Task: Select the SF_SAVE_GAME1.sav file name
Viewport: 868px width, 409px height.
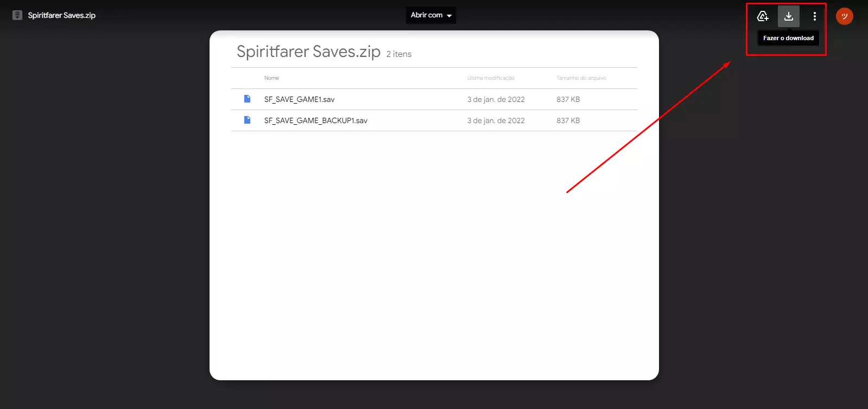Action: coord(299,99)
